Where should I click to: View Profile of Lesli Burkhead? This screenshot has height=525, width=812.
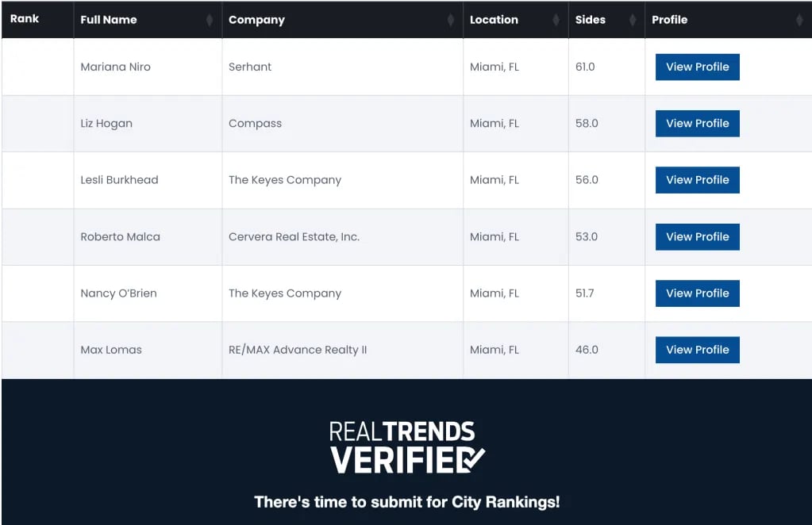(x=697, y=180)
